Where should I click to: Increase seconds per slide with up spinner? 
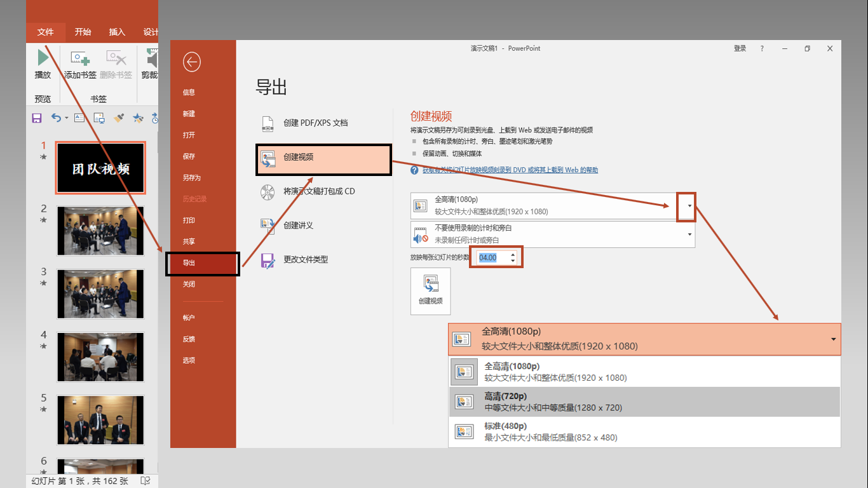tap(513, 254)
